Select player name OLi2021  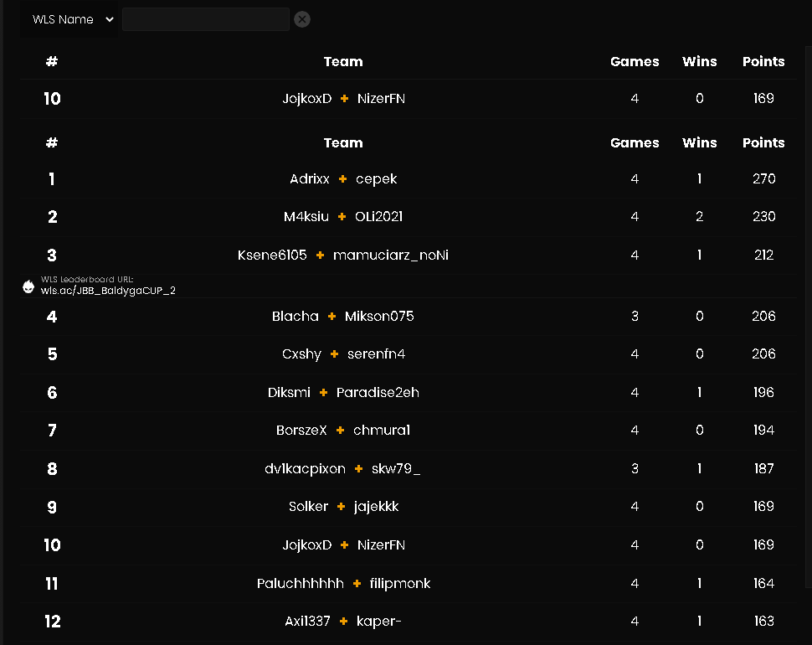(x=378, y=217)
